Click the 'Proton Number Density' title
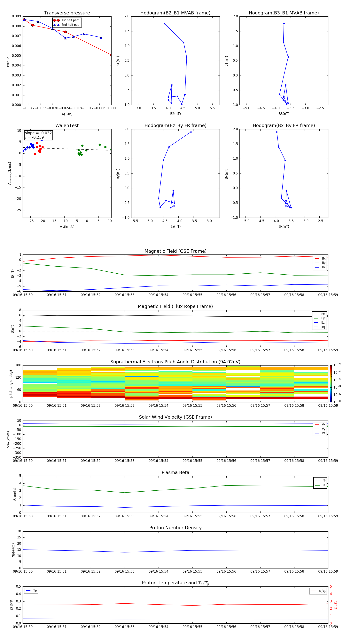Screen dimensions: 351x644 [x=175, y=528]
